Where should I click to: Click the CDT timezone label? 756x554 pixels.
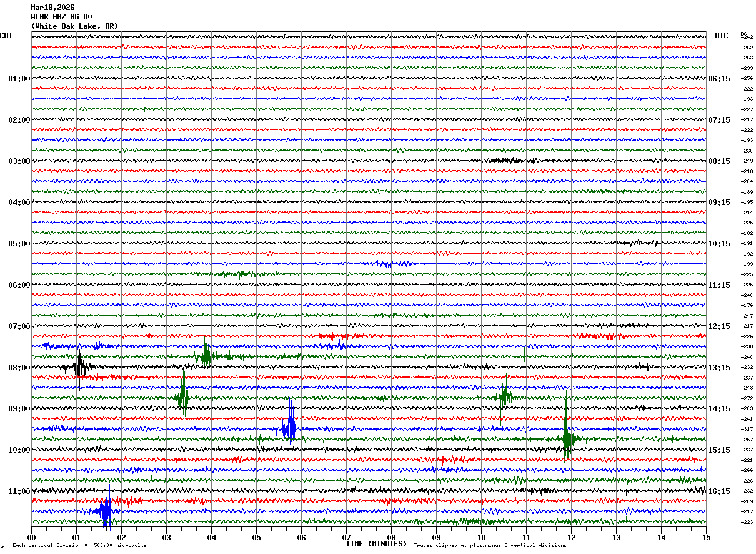[6, 36]
